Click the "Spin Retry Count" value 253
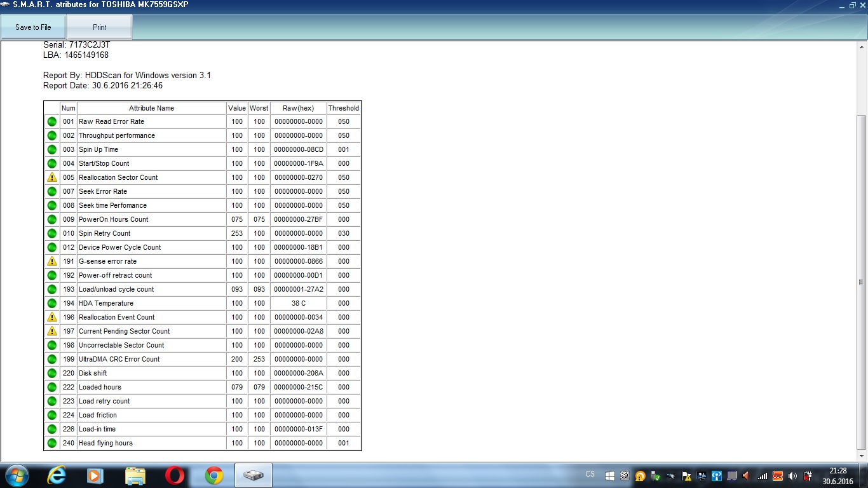868x488 pixels. (x=237, y=233)
